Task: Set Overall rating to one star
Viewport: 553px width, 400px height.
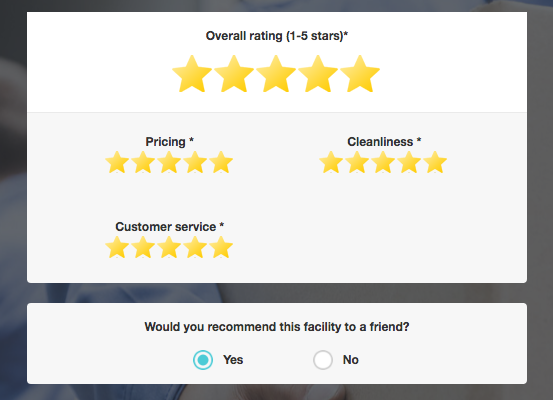Action: pos(192,74)
